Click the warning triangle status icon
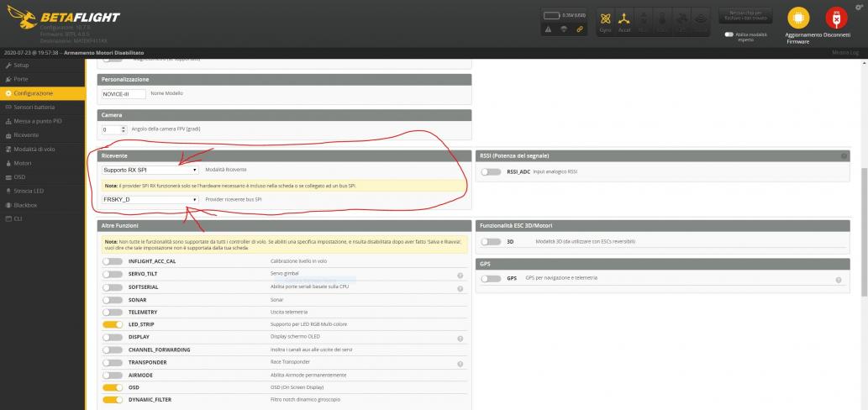This screenshot has width=868, height=410. (x=548, y=29)
